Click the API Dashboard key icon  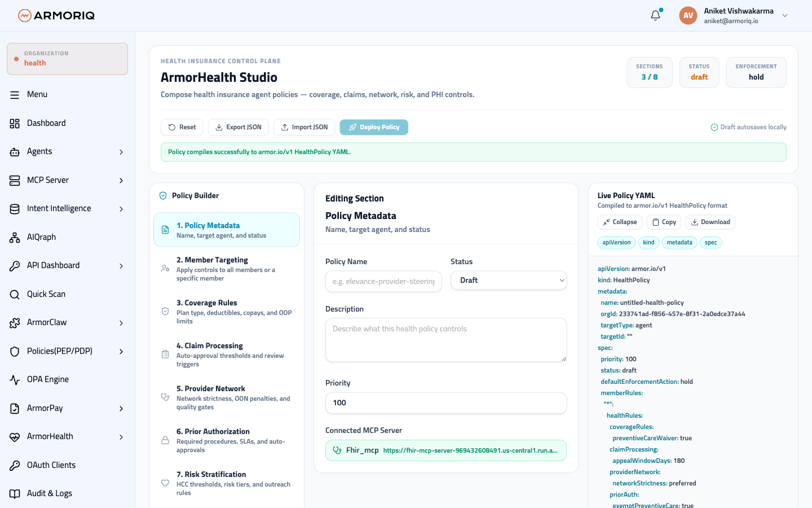click(15, 266)
